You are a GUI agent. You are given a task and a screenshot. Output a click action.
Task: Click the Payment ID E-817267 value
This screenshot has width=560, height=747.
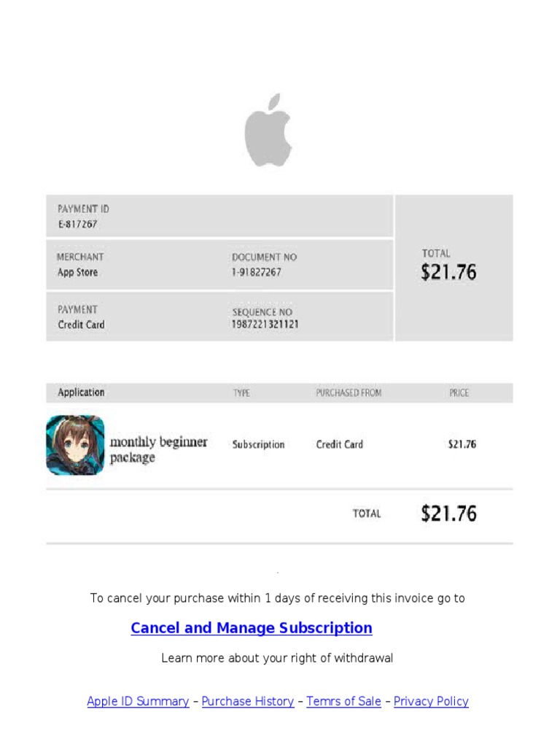click(x=77, y=224)
